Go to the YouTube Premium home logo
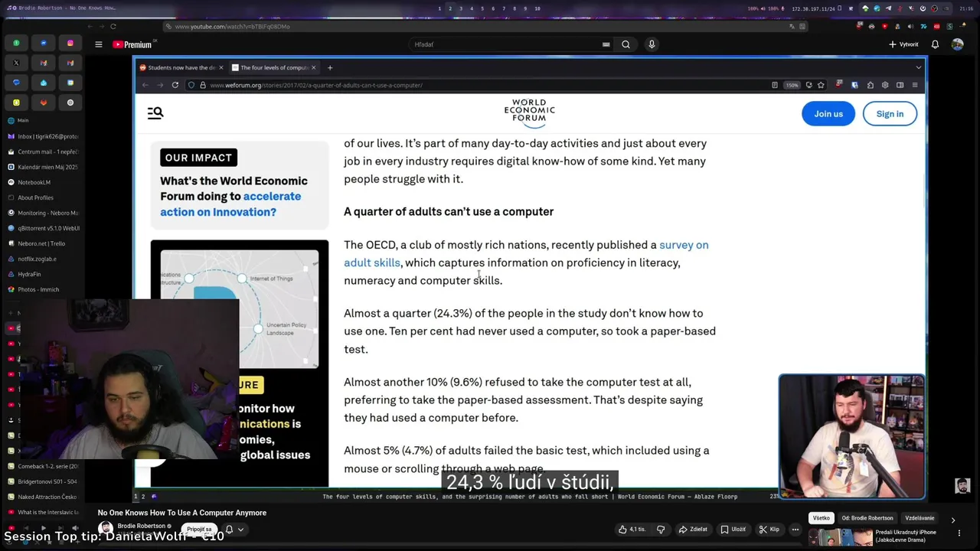The width and height of the screenshot is (980, 551). [132, 44]
